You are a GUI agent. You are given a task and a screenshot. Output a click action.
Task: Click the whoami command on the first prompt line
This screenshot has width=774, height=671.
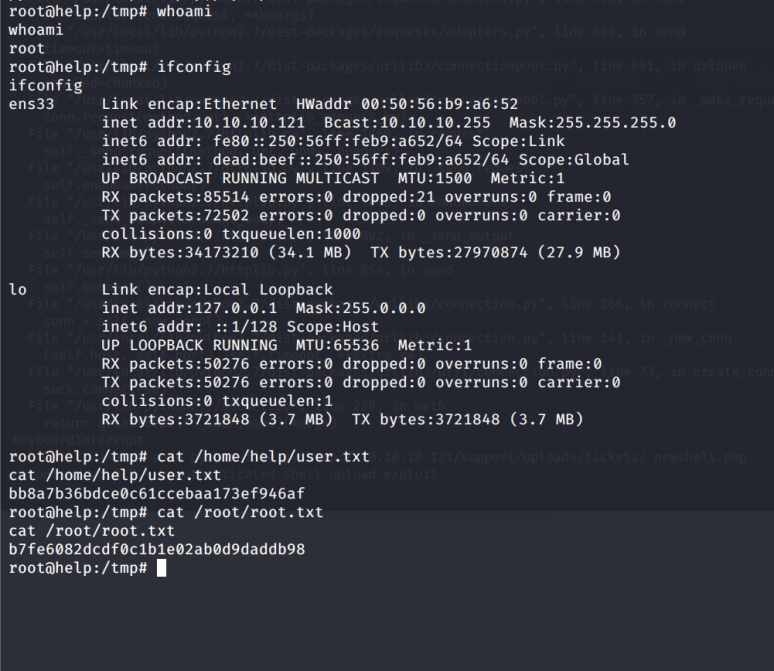[182, 11]
